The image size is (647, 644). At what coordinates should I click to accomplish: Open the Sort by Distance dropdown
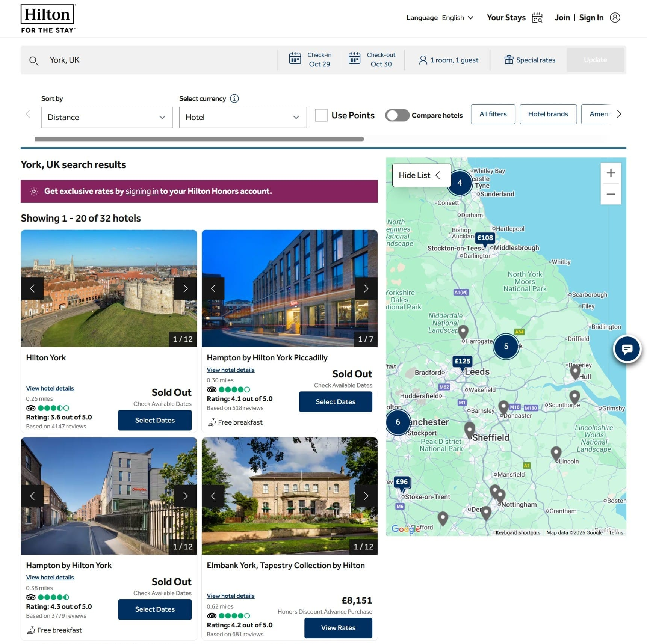(x=107, y=117)
